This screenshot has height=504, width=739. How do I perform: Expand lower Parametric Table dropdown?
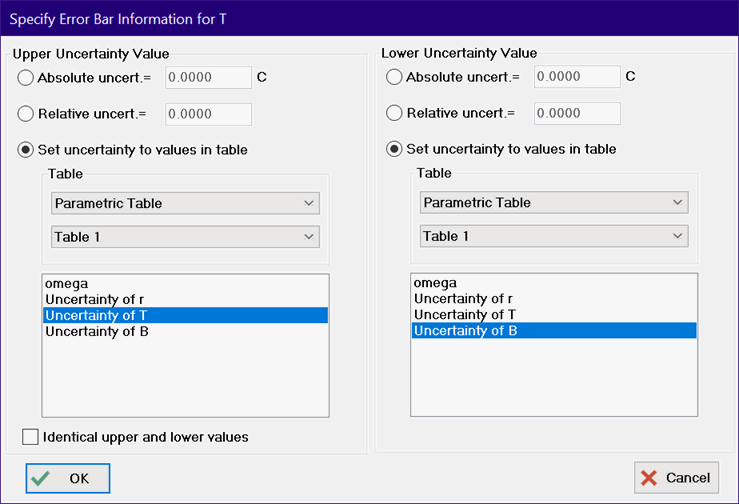pos(554,203)
